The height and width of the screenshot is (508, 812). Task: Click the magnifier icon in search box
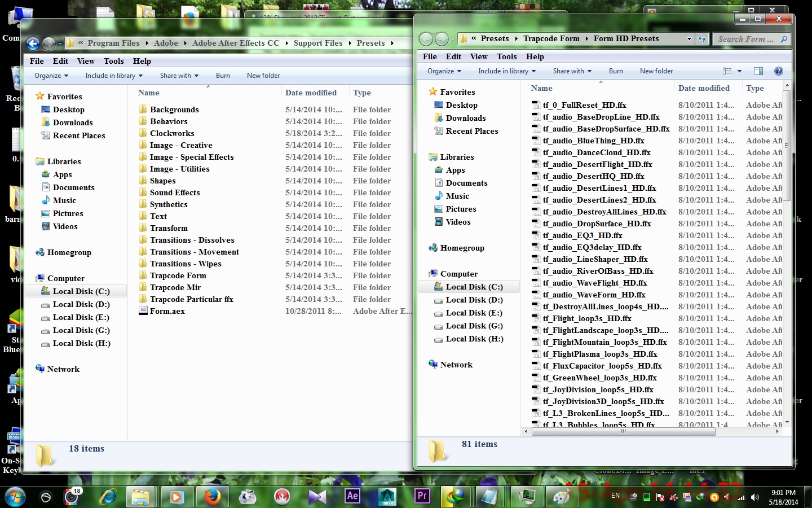pos(784,39)
